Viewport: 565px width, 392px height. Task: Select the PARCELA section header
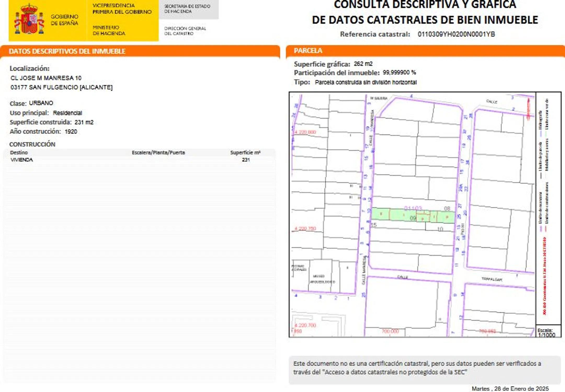click(x=308, y=50)
